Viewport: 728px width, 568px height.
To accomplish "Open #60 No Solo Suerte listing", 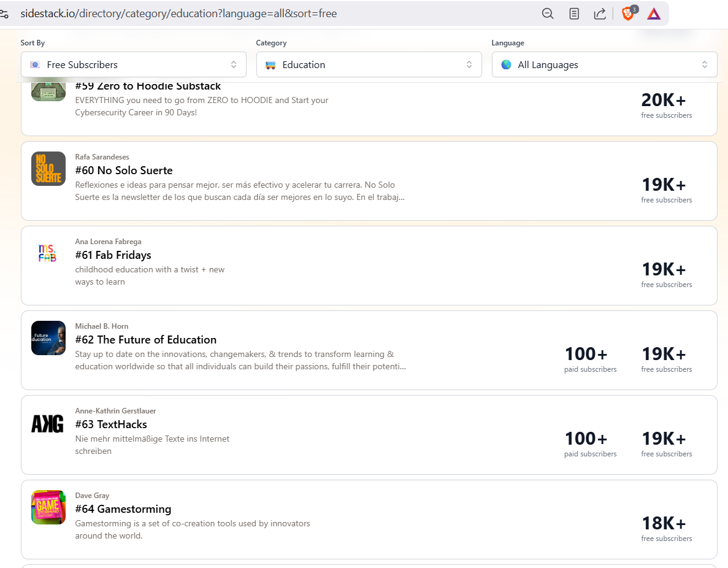I will click(x=124, y=171).
